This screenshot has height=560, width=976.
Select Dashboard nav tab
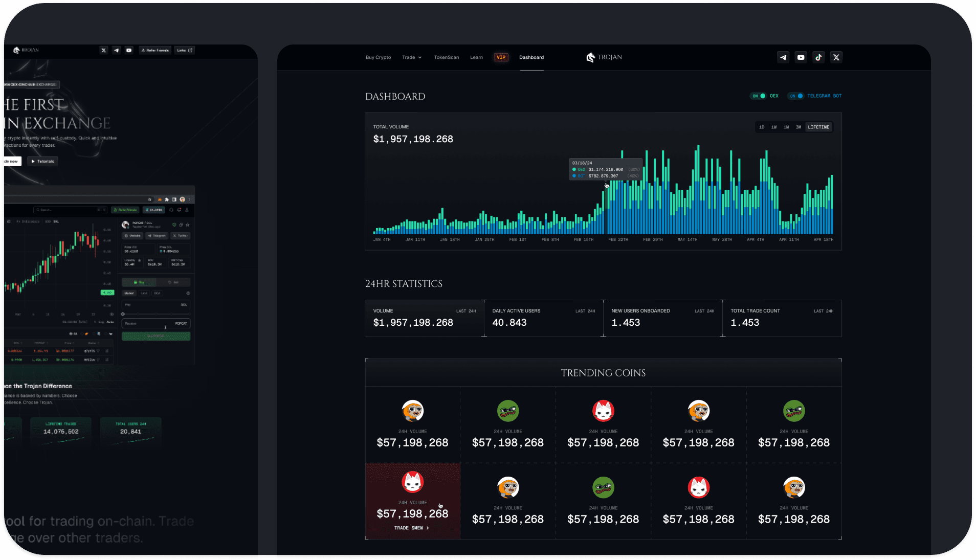pos(531,57)
